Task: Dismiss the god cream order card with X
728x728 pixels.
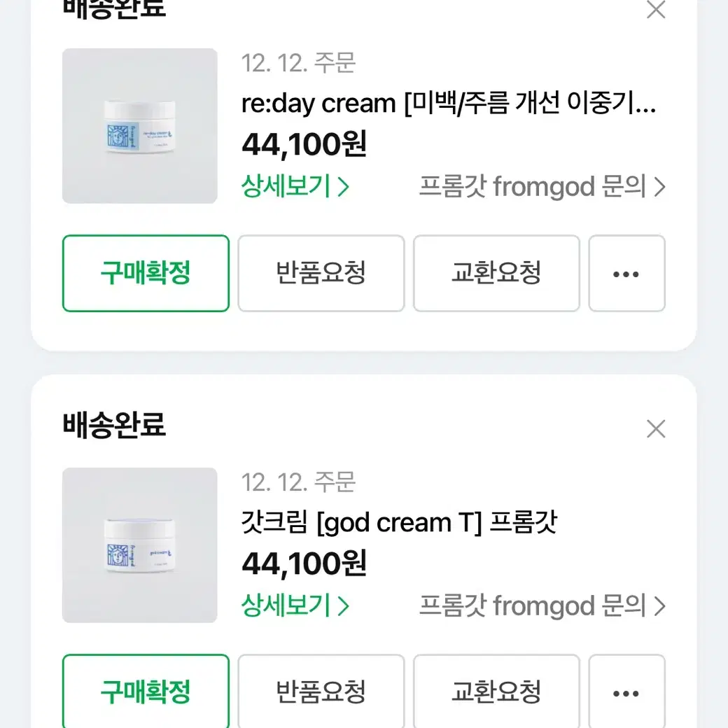Action: point(656,428)
